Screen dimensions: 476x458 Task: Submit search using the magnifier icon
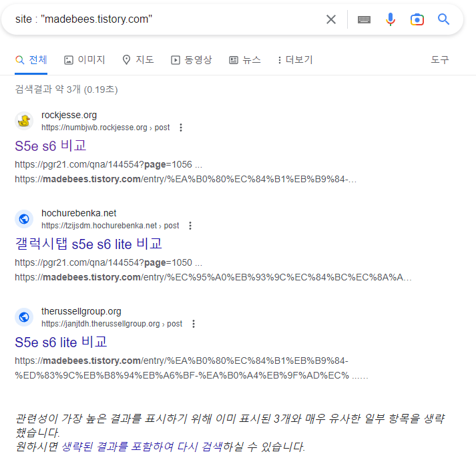(443, 19)
